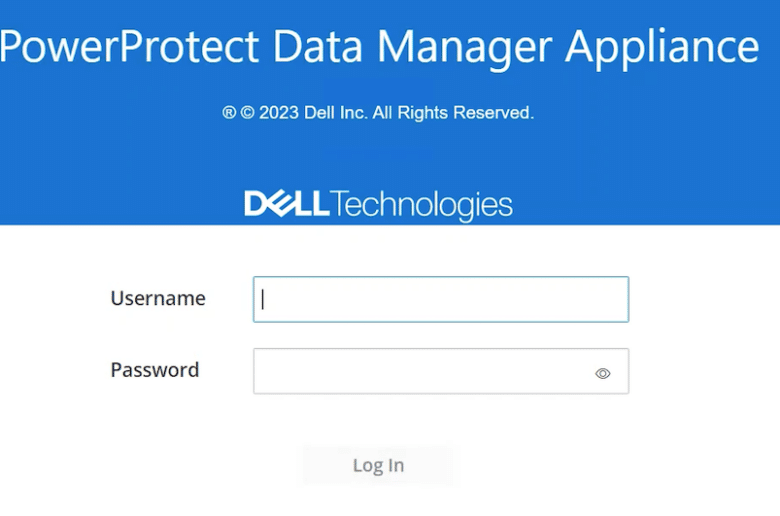Click the bold DELL wordmark in the logo
Viewport: 780px width, 516px height.
point(287,204)
